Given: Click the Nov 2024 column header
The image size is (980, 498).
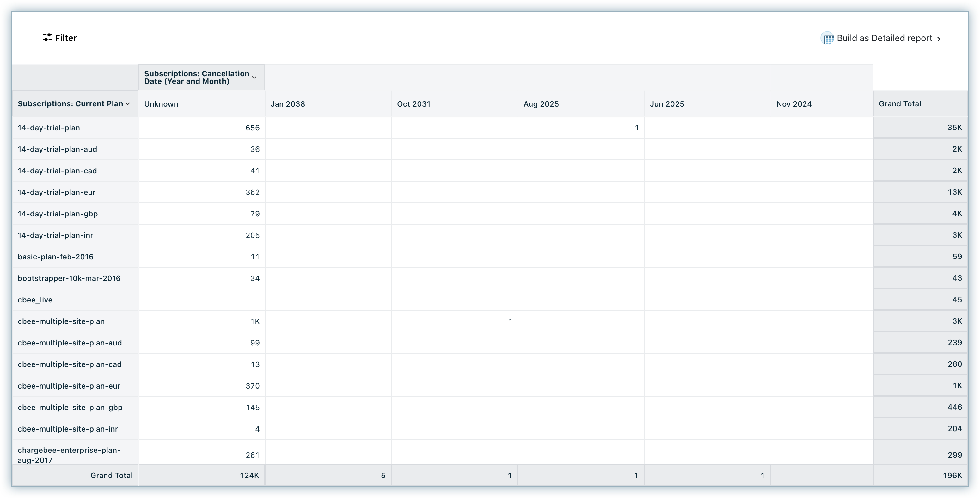Looking at the screenshot, I should click(x=794, y=104).
